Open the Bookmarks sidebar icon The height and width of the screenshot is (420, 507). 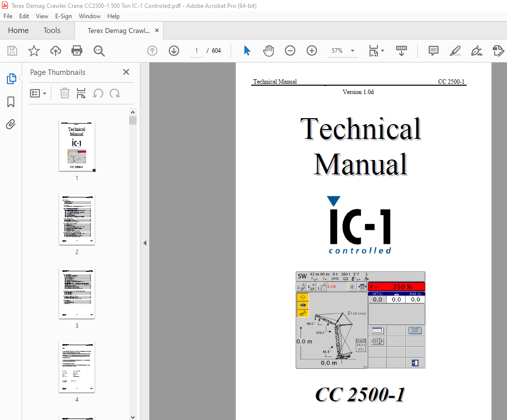[11, 102]
